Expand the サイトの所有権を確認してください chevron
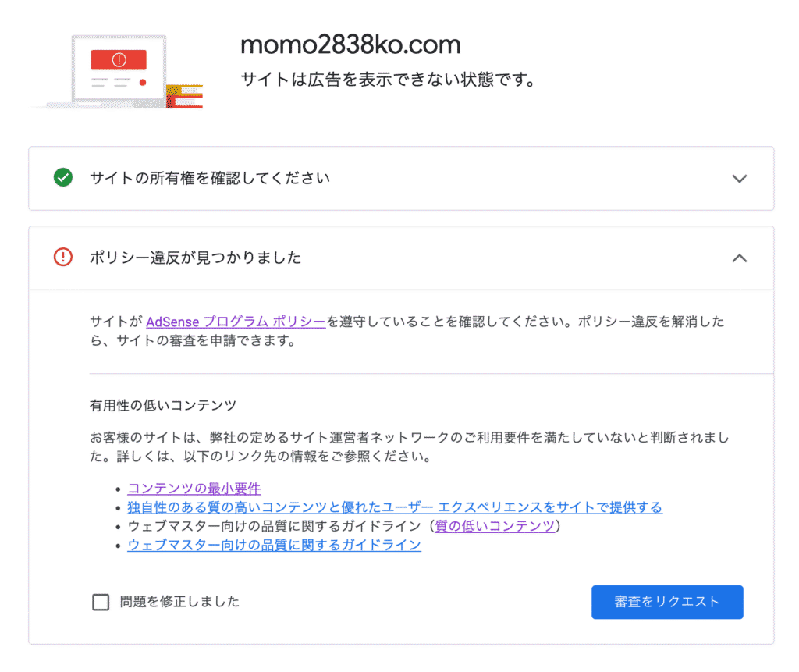Screen dimensions: 799x672 pyautogui.click(x=740, y=179)
